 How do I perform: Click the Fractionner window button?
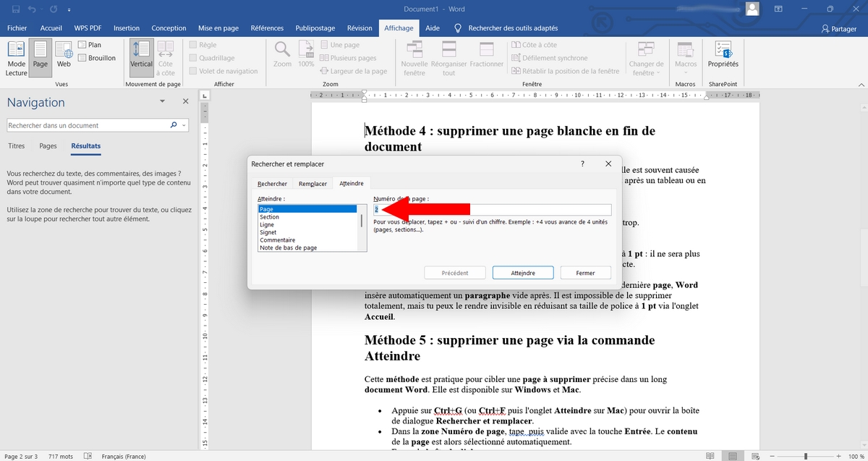(486, 55)
